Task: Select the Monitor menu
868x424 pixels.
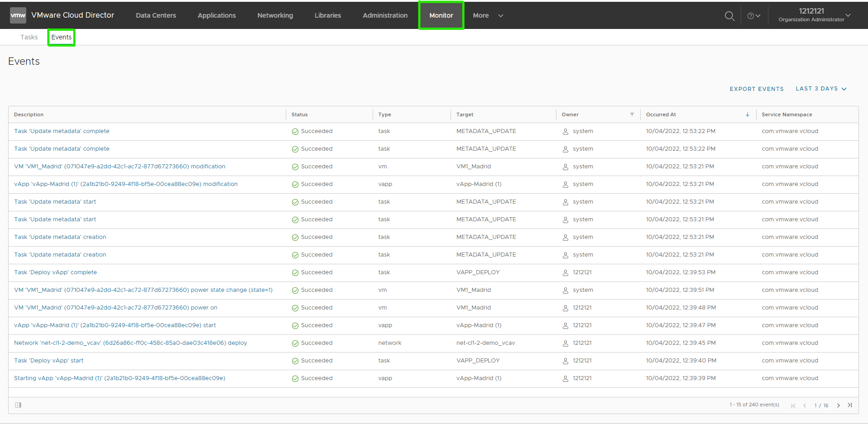Action: pyautogui.click(x=441, y=15)
